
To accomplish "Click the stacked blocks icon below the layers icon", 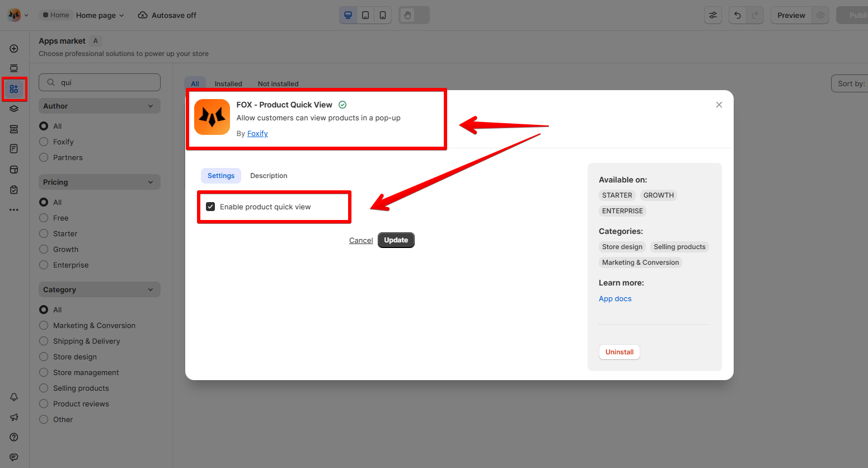I will [x=14, y=129].
